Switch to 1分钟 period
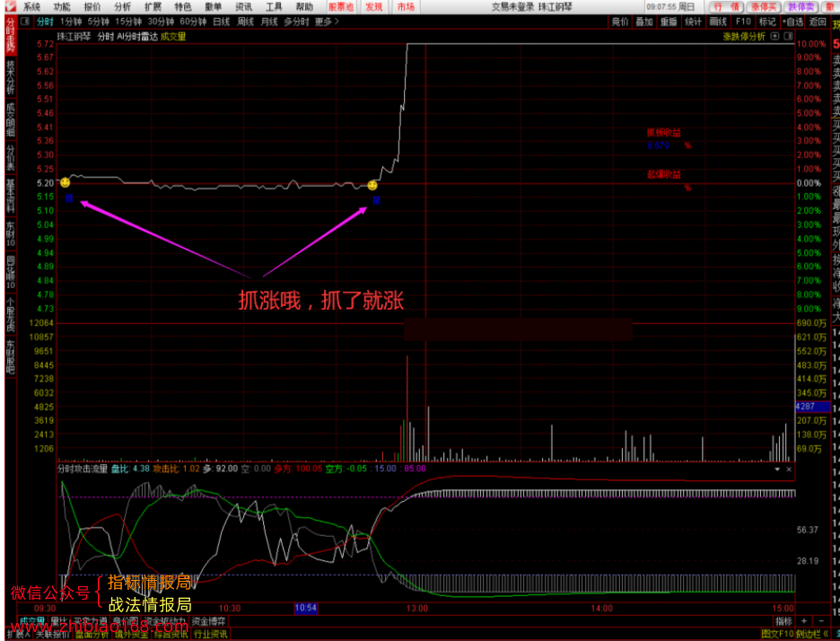 71,22
